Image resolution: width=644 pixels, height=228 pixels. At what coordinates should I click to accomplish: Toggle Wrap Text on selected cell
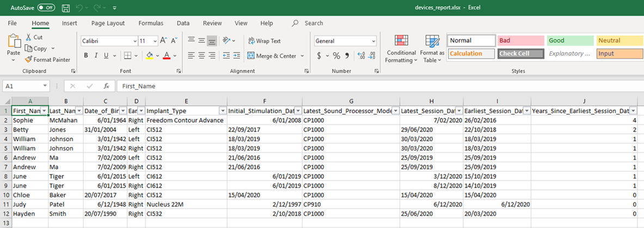click(x=265, y=41)
